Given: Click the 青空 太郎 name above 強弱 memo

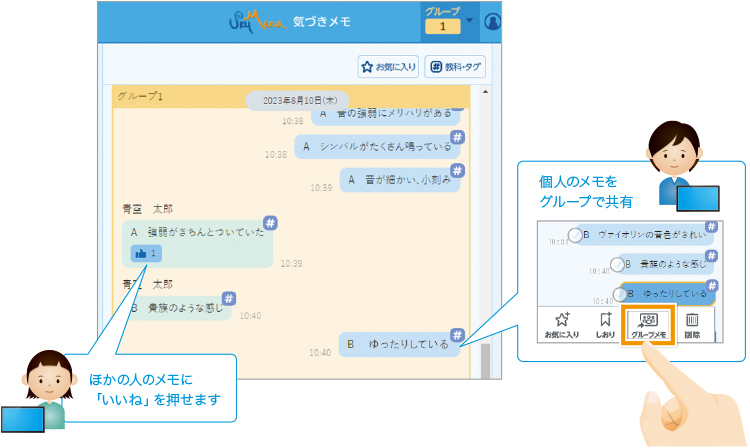Looking at the screenshot, I should [147, 208].
